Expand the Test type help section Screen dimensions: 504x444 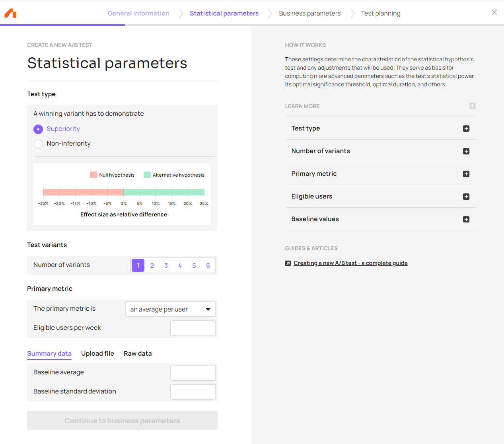(x=306, y=129)
